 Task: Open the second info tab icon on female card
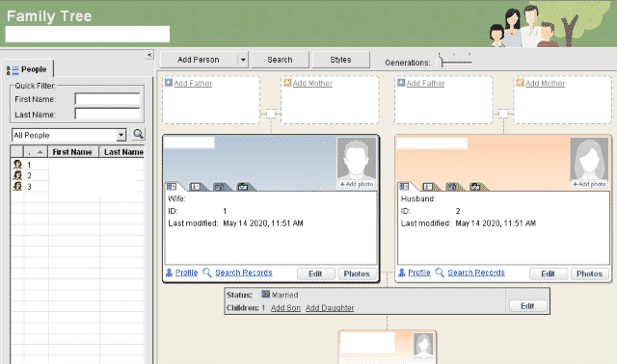pos(428,187)
